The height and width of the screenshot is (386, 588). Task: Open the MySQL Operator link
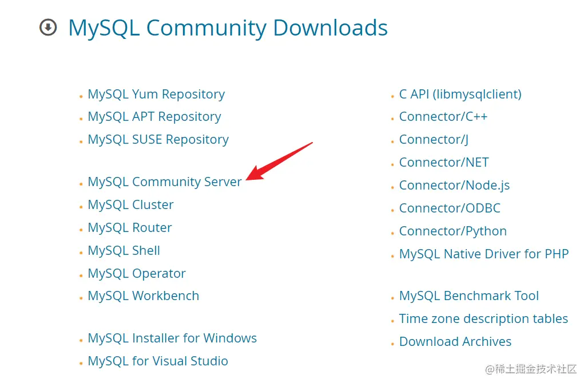click(x=136, y=273)
